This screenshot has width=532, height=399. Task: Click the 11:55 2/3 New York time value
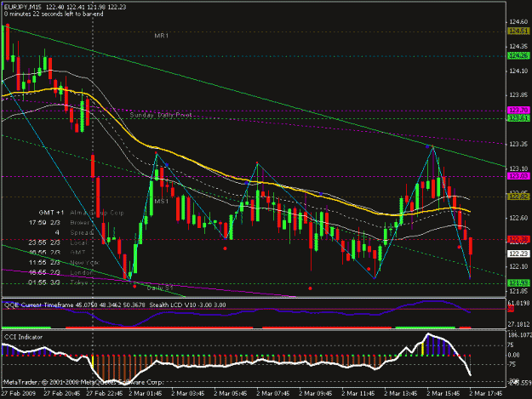click(x=44, y=263)
